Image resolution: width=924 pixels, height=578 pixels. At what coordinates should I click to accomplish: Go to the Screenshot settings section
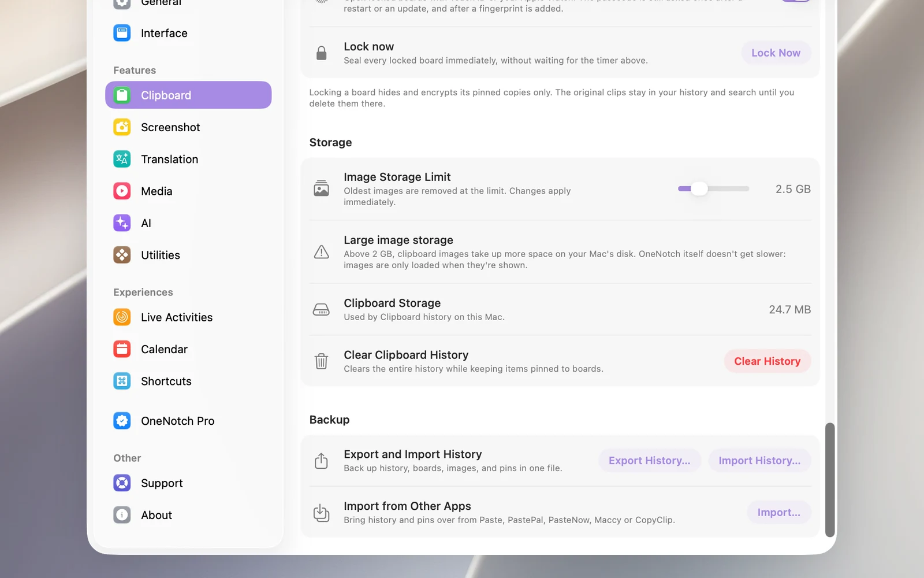pos(188,127)
